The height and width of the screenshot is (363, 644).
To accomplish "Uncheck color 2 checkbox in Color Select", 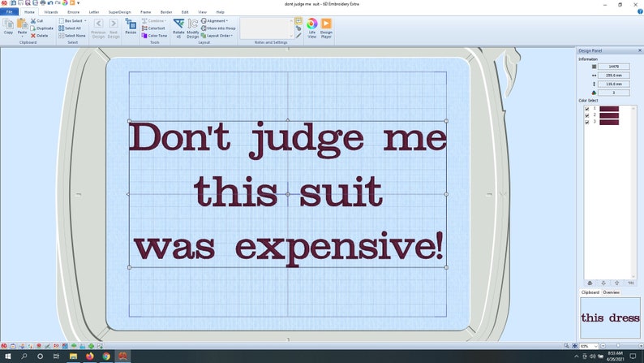I will (587, 115).
